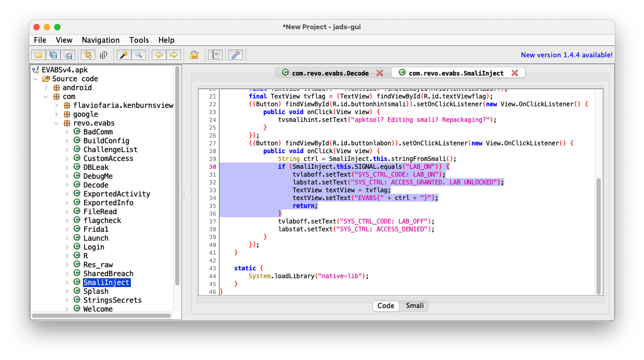Click the forward navigation arrow
The height and width of the screenshot is (360, 644).
click(173, 55)
